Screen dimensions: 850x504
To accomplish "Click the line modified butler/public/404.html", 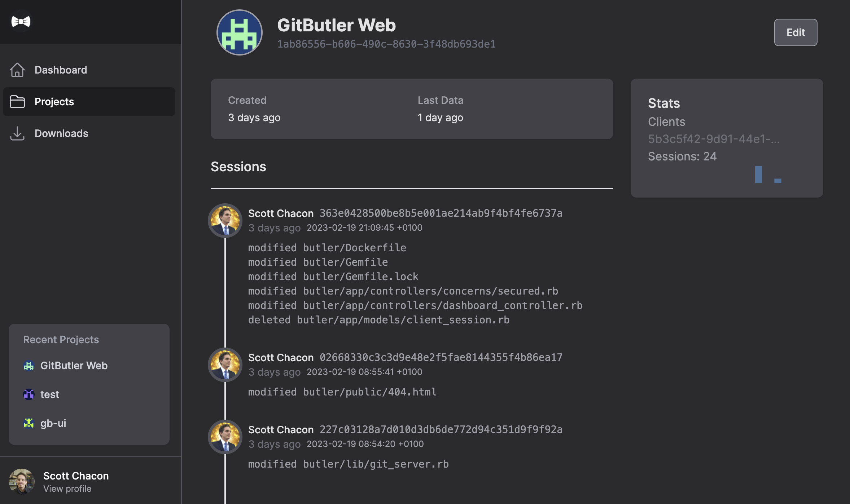I will (342, 392).
